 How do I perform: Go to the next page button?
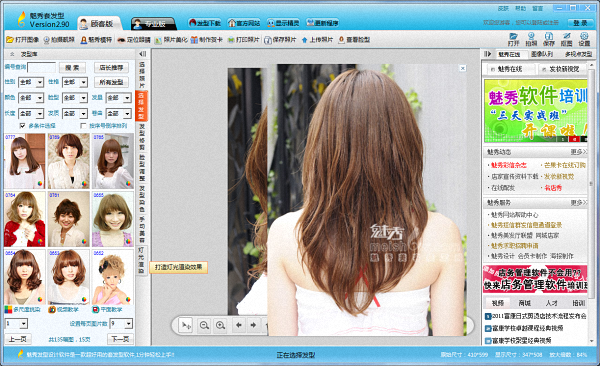[x=120, y=339]
